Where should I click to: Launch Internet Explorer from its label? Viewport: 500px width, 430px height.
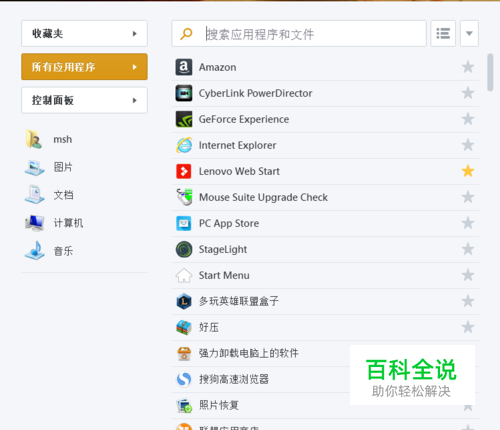(237, 145)
